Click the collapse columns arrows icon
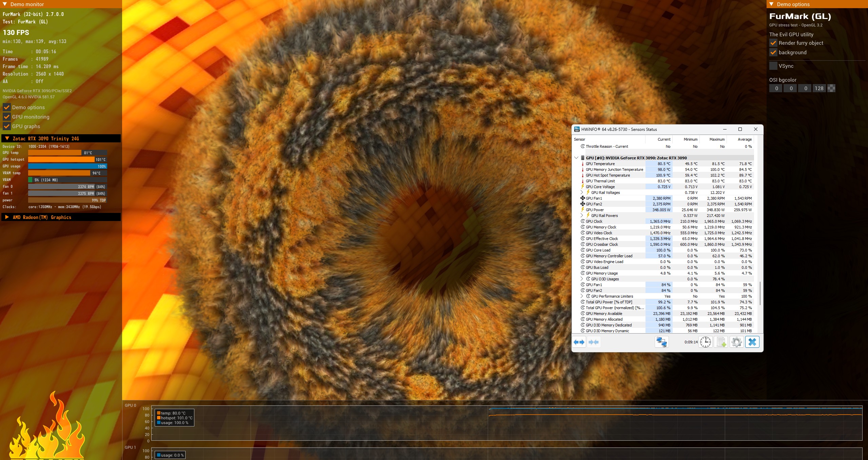Image resolution: width=868 pixels, height=460 pixels. 594,342
